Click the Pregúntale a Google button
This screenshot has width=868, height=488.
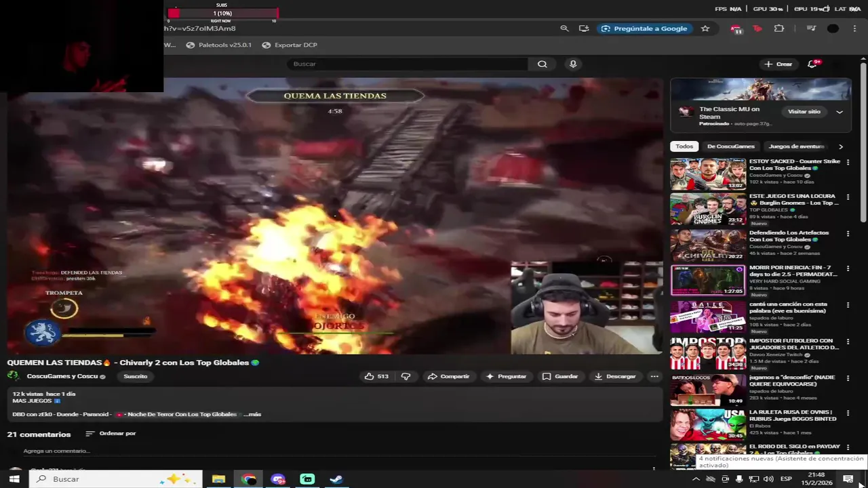(644, 28)
